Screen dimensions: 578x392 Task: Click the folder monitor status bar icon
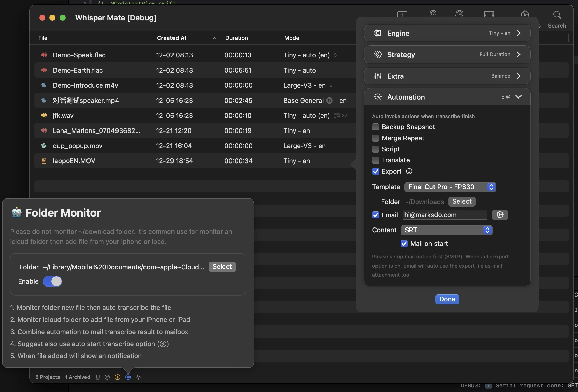click(x=128, y=377)
